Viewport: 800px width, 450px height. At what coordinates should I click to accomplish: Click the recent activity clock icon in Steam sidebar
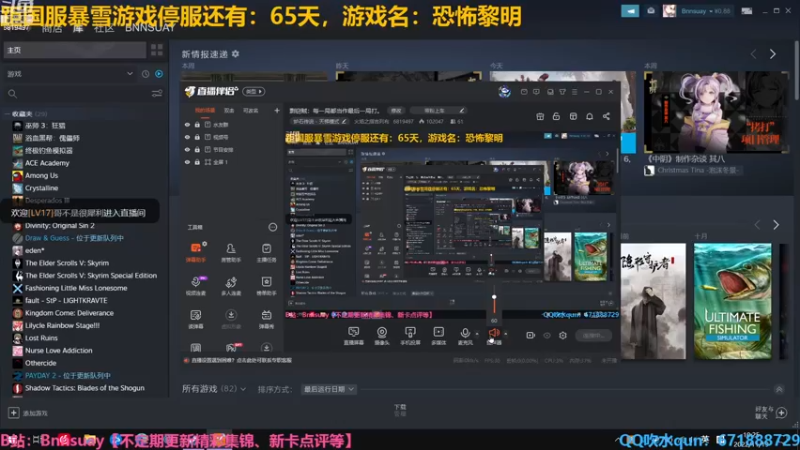click(x=145, y=74)
